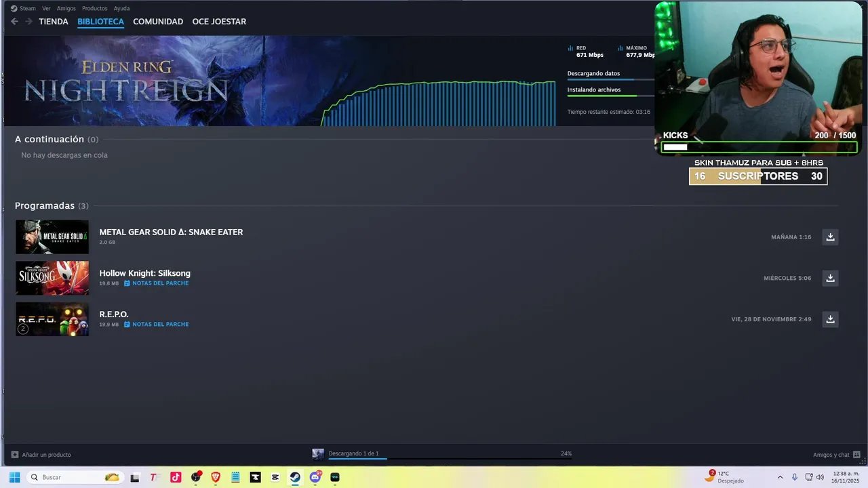Click VIE, 28 DE NOVIEMBRE 2:49 schedule
This screenshot has width=868, height=488.
pos(771,319)
